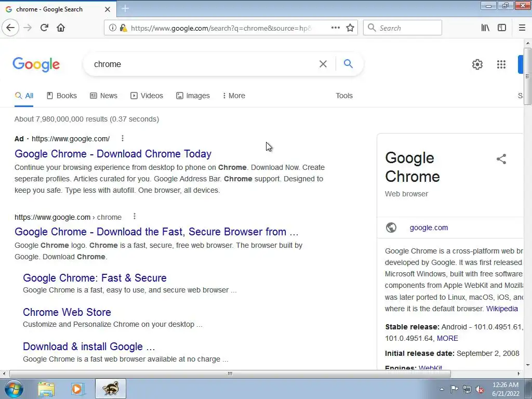Open Download & install Google link

(89, 347)
